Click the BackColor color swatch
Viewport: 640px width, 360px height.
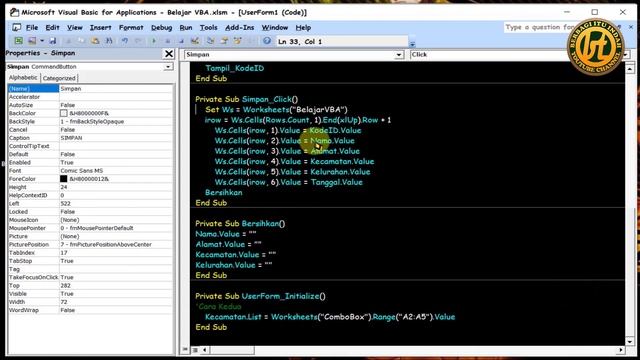pos(64,113)
